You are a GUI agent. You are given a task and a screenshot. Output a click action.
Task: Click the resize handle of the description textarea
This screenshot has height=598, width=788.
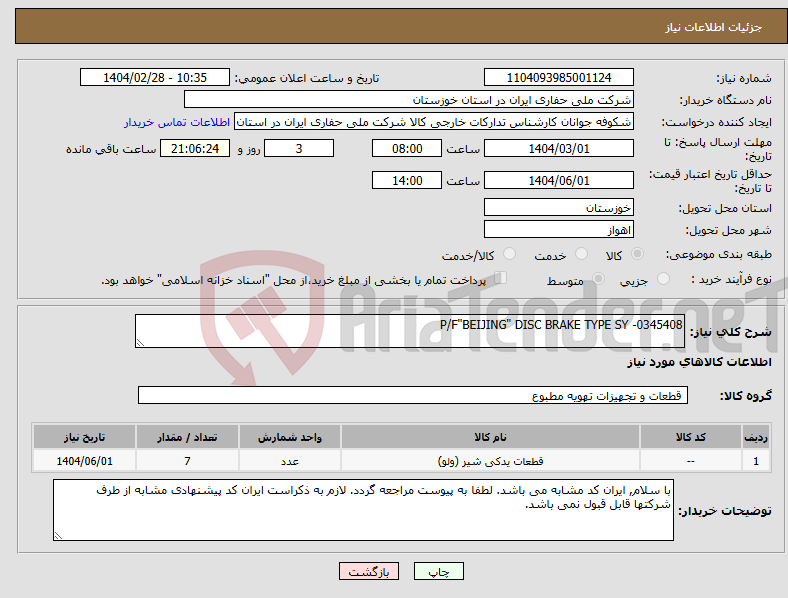point(140,343)
